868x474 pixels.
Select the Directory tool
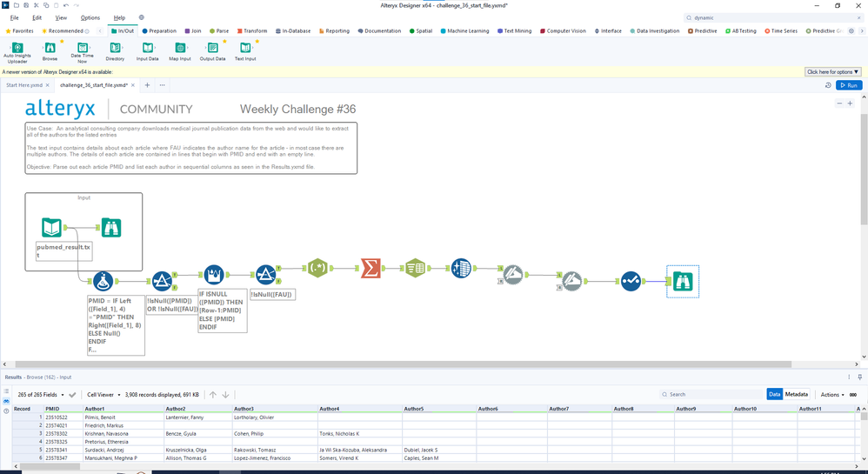(115, 51)
